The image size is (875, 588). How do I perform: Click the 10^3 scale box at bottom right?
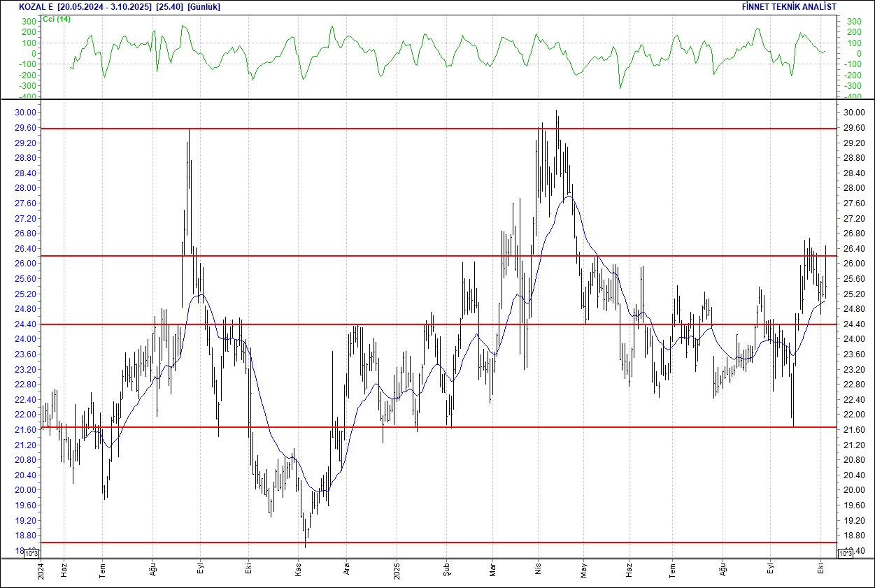coord(844,553)
